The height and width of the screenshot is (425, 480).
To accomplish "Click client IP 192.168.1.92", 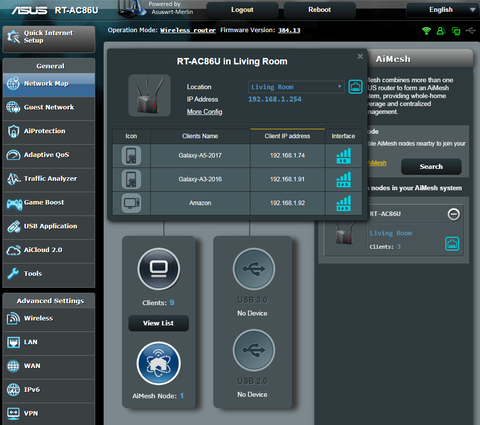I will tap(287, 203).
